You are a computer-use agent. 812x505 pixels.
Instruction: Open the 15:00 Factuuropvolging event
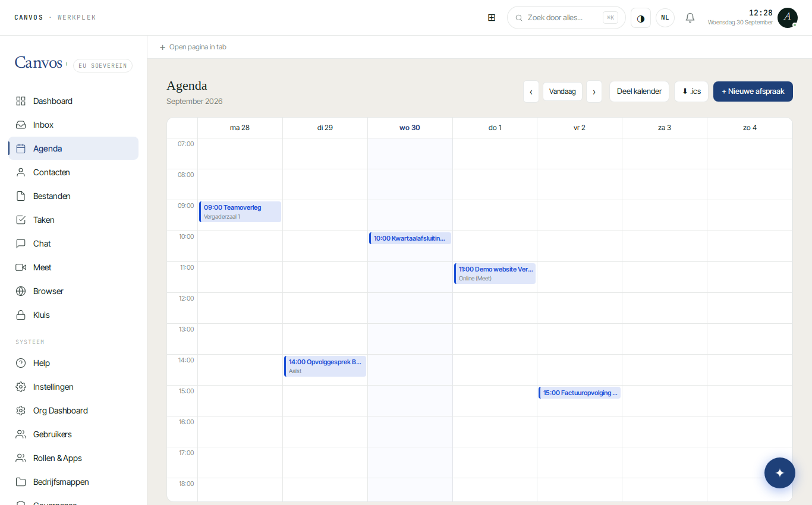coord(580,393)
